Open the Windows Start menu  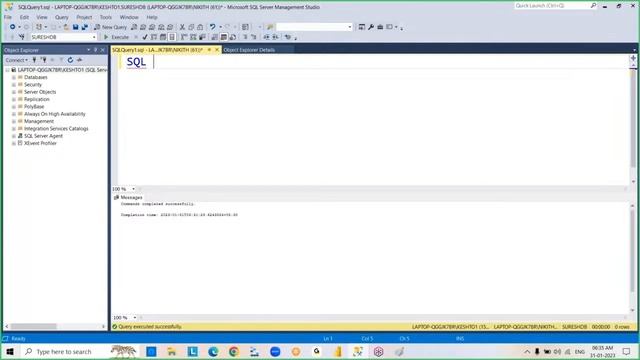point(10,351)
